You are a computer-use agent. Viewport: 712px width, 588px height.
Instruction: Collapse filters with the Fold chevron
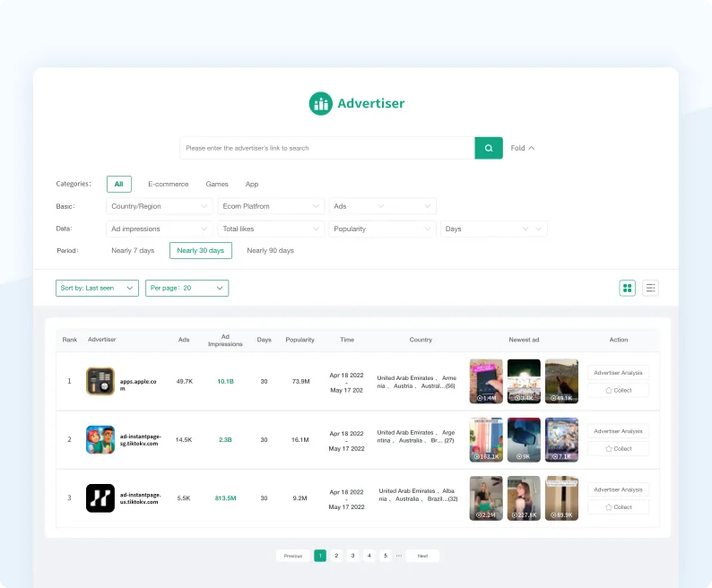click(523, 148)
